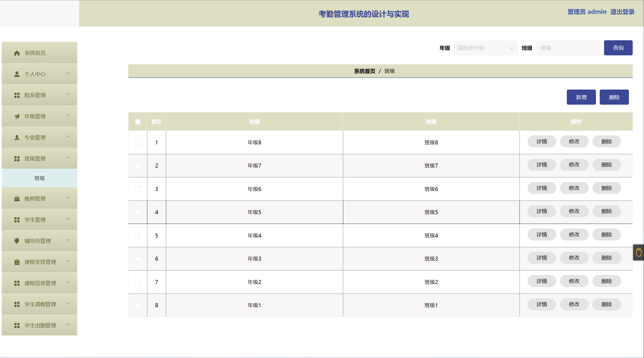Click the home icon beside 系统首页

17,53
